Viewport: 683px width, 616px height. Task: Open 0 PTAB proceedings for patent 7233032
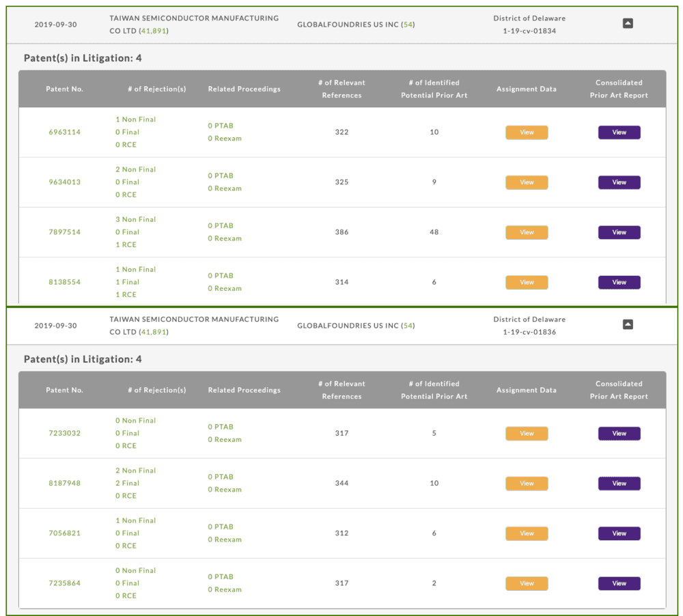point(221,427)
